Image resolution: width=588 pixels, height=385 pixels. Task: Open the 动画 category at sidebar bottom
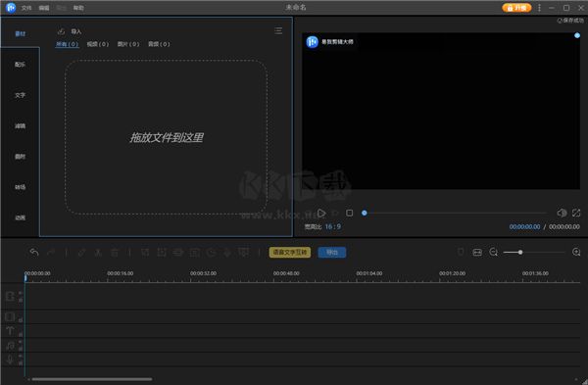point(21,217)
